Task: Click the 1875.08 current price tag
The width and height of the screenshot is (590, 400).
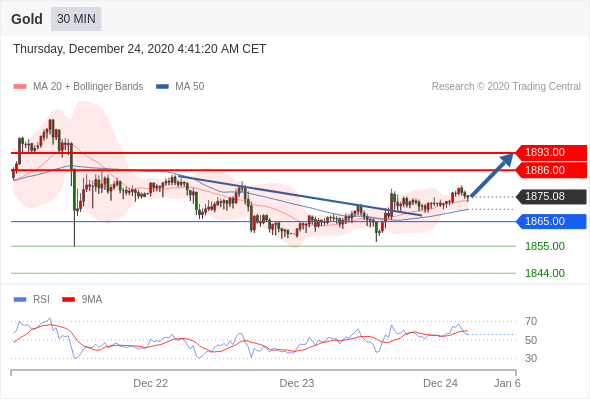Action: pos(551,196)
